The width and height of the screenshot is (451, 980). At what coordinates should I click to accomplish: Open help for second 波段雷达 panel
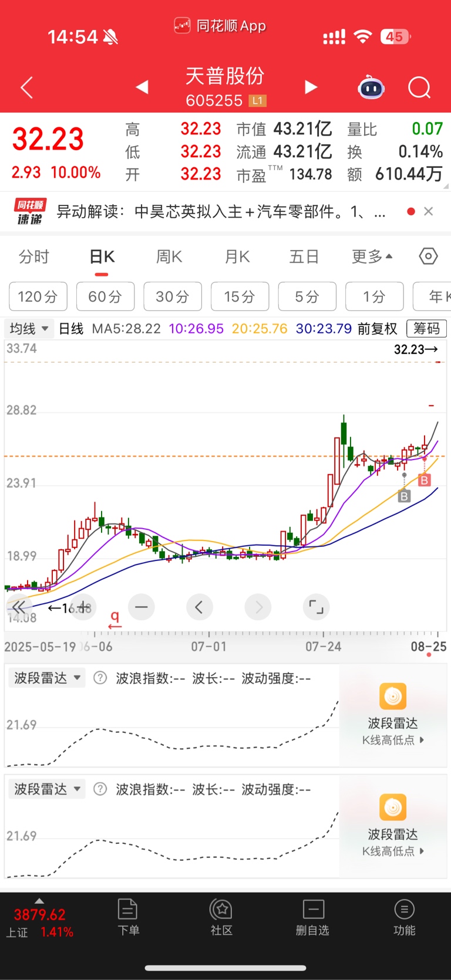pyautogui.click(x=100, y=789)
